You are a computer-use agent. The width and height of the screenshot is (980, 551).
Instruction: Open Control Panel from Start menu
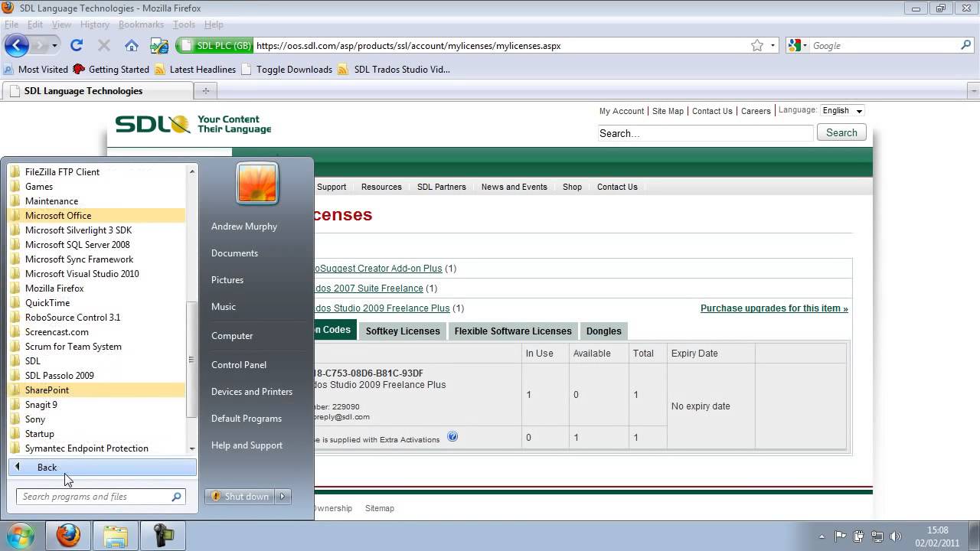tap(239, 365)
